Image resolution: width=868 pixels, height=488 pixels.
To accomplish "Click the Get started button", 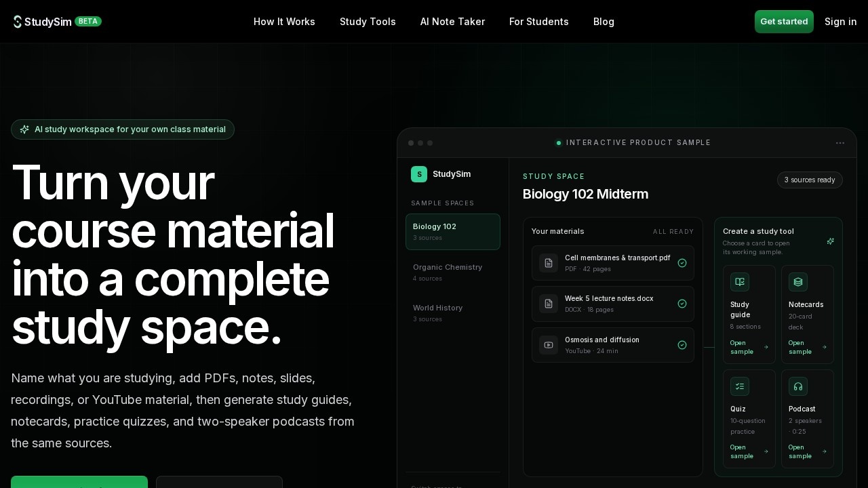I will [x=784, y=22].
